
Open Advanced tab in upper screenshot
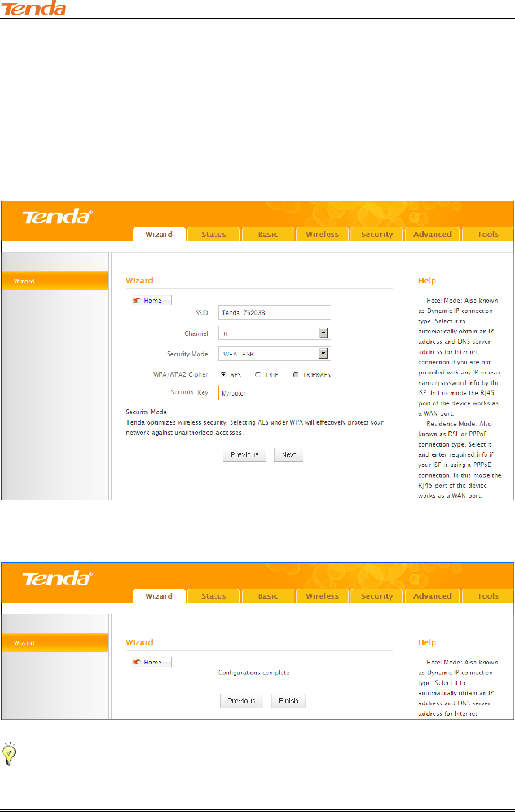coord(433,234)
